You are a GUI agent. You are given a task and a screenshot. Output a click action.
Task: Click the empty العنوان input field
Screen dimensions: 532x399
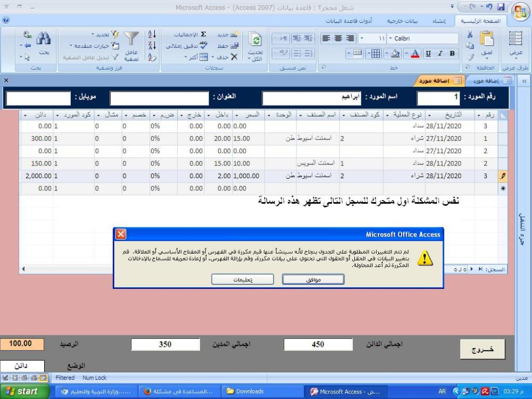coord(159,98)
